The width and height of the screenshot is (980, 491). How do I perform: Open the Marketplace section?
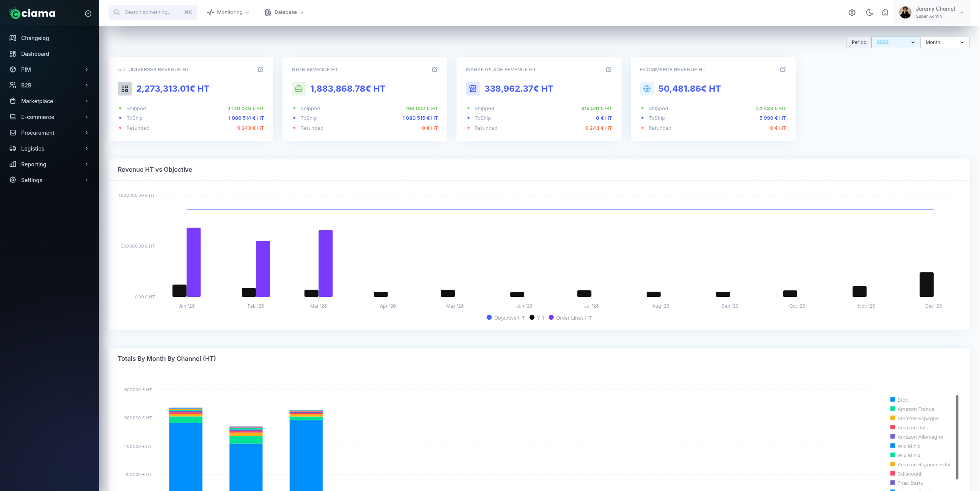[49, 101]
